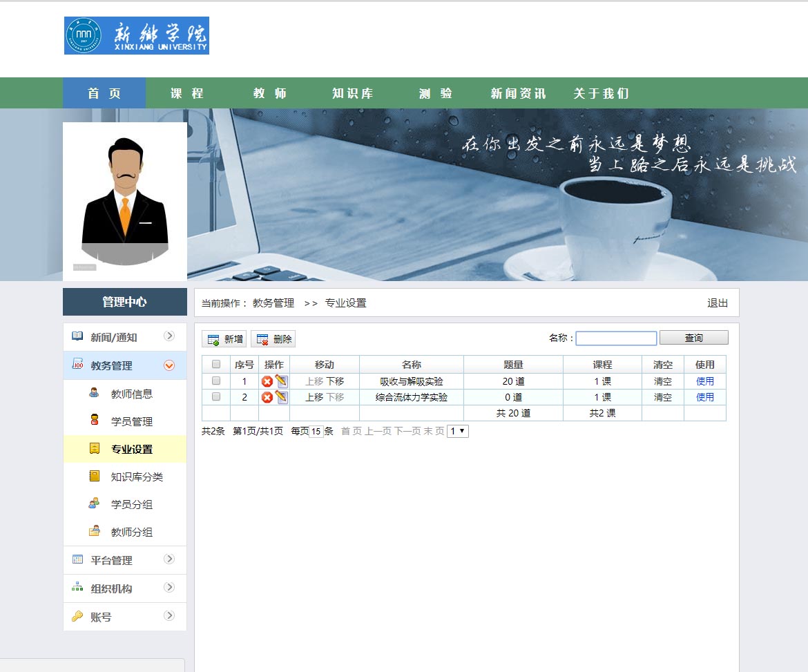808x672 pixels.
Task: Check the checkbox for 吸收与解吸实验 row
Action: click(216, 381)
